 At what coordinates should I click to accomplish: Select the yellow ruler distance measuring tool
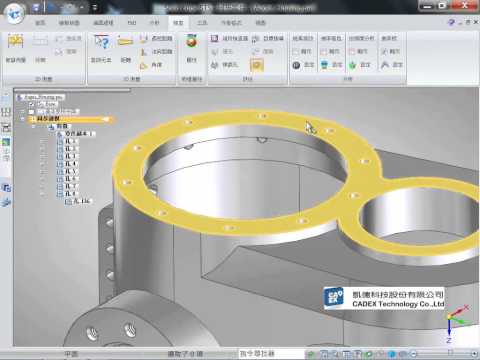coord(125,41)
